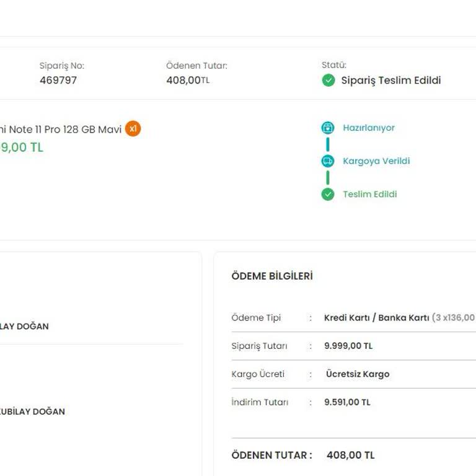
Task: Click the orange x1 quantity badge
Action: tap(133, 129)
